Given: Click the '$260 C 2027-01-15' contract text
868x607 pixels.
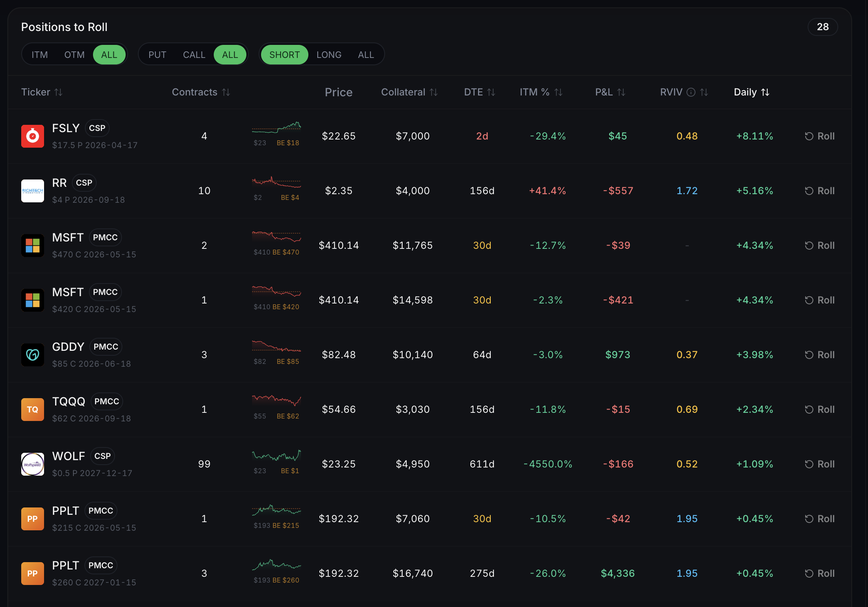Looking at the screenshot, I should (x=94, y=583).
